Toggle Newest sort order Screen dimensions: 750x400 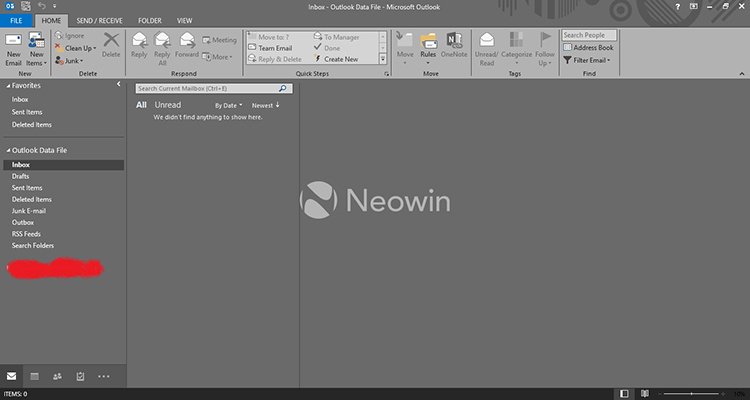[x=265, y=105]
